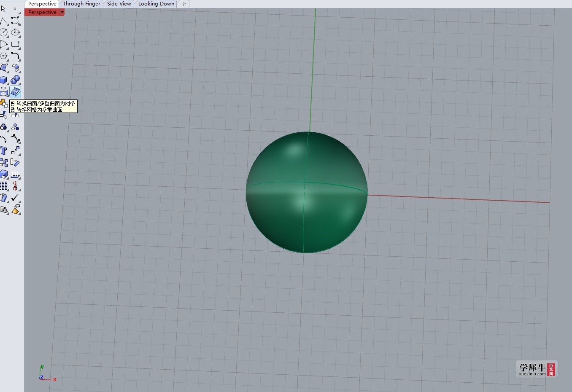
Task: Switch to the Through Finger tab
Action: (x=81, y=4)
